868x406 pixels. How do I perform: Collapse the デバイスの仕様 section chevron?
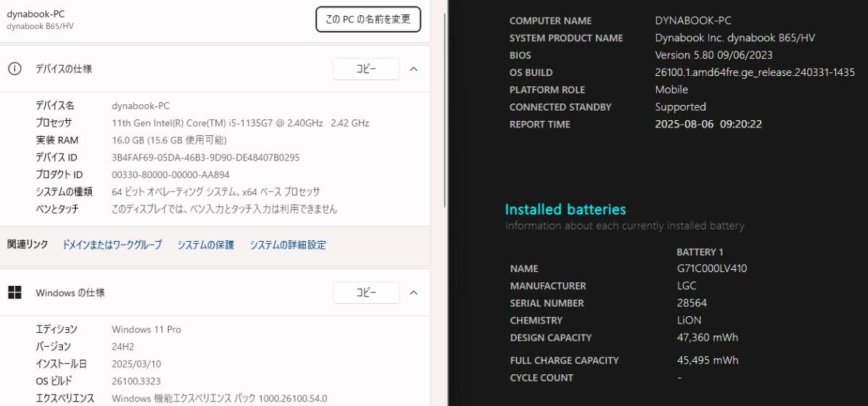tap(414, 69)
